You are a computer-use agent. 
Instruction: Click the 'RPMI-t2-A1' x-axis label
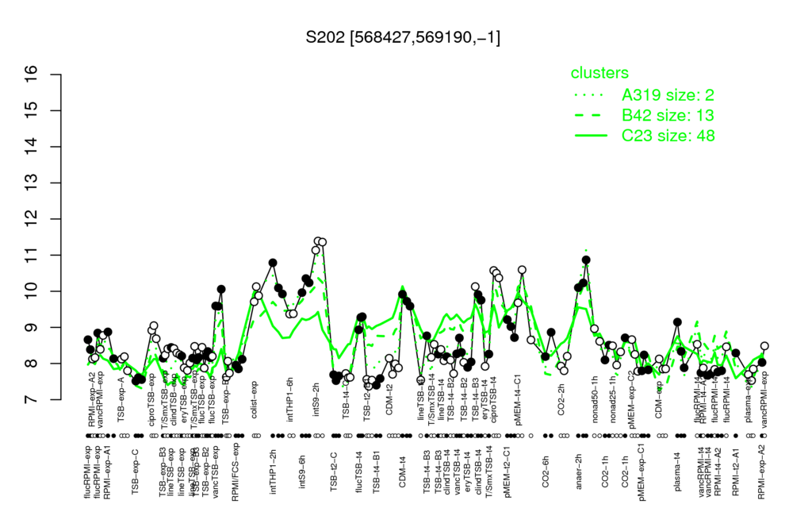(735, 473)
